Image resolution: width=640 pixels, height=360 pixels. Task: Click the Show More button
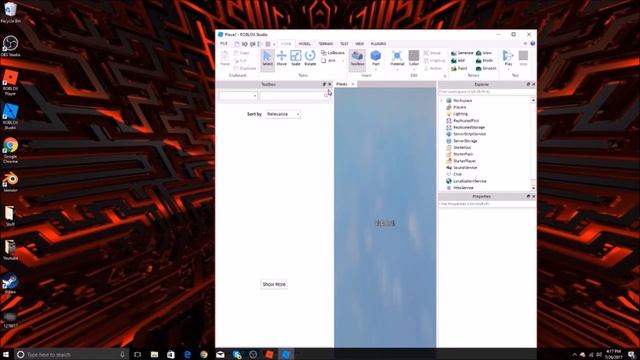coord(274,284)
